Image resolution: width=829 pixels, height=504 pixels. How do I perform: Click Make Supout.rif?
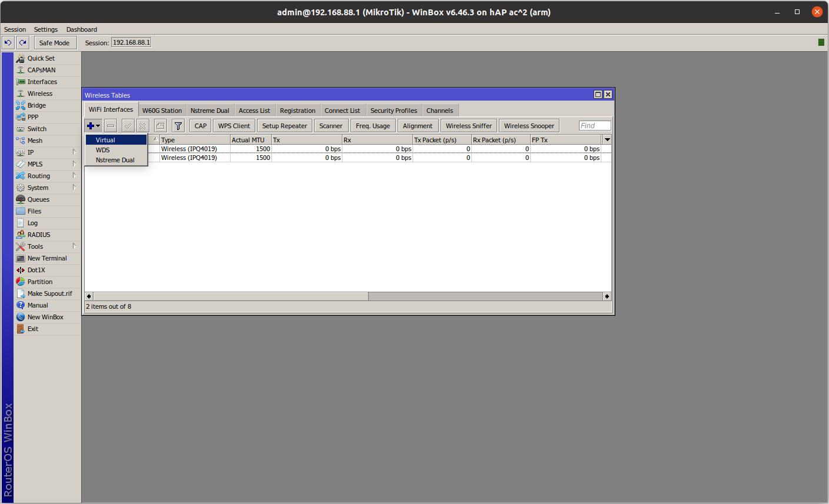[49, 293]
